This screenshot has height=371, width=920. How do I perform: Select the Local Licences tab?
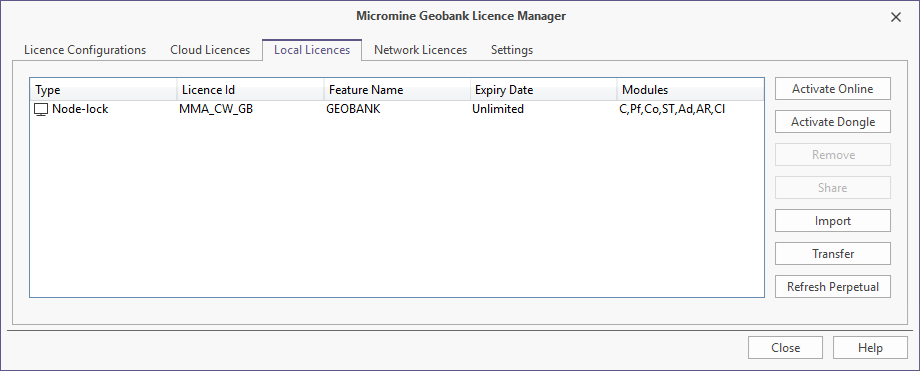[x=312, y=50]
